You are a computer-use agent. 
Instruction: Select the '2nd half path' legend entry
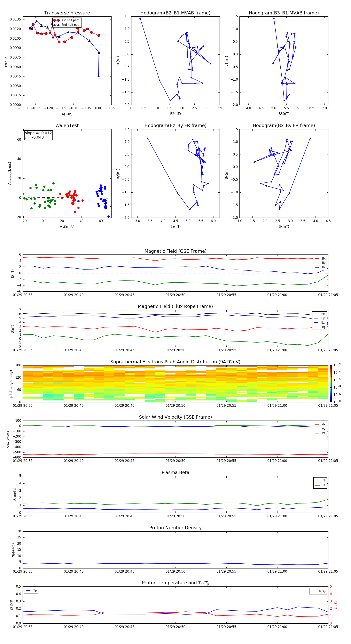pos(67,25)
